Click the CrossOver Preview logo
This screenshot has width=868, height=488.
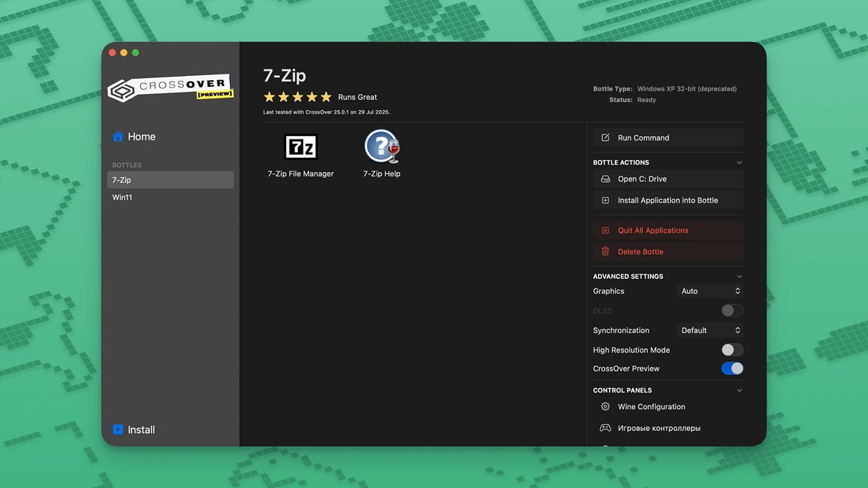(x=170, y=88)
